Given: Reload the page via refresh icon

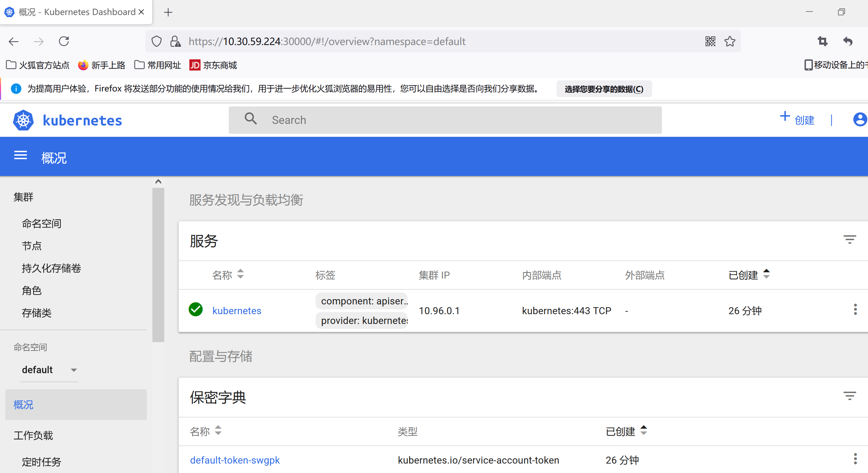Looking at the screenshot, I should (64, 41).
